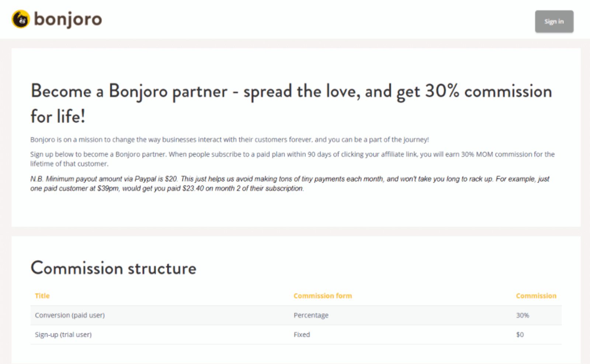Click the Commission column header

click(x=536, y=295)
